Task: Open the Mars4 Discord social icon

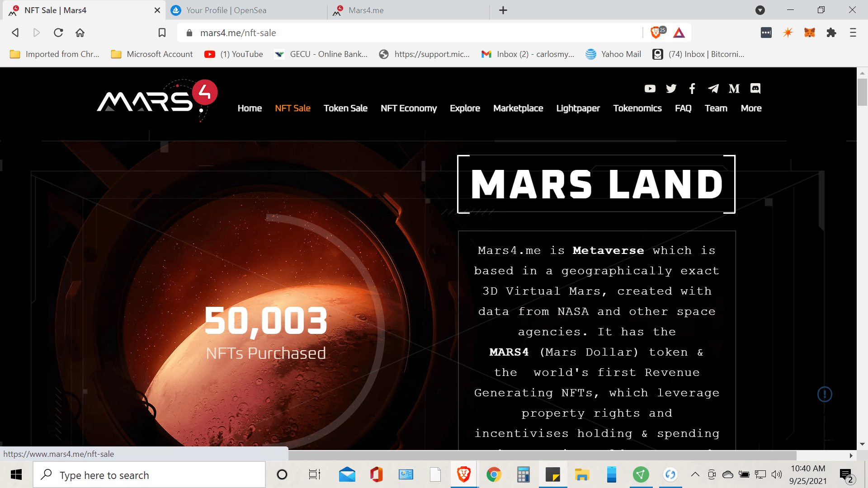Action: 755,89
